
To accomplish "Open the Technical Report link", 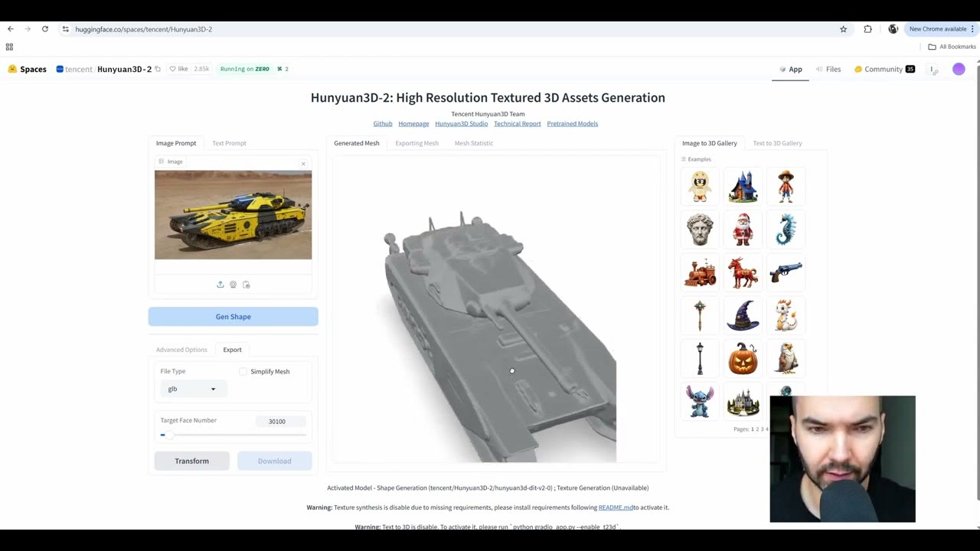I will point(517,123).
